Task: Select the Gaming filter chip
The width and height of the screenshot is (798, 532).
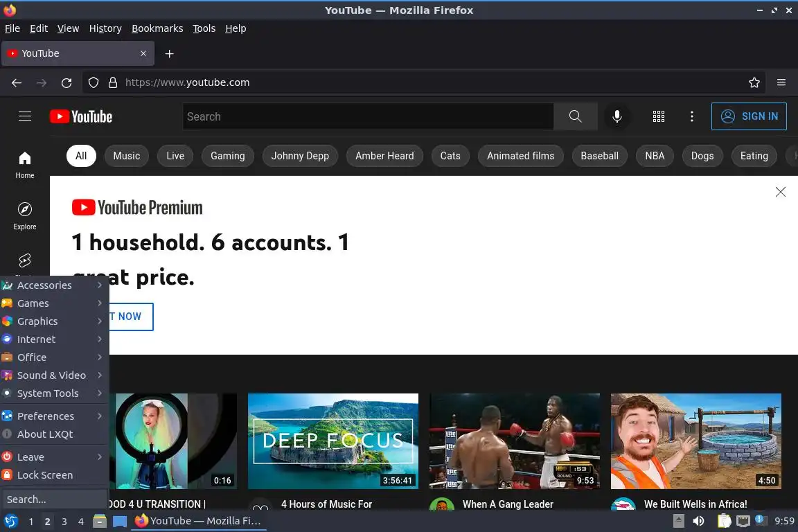Action: pos(227,156)
